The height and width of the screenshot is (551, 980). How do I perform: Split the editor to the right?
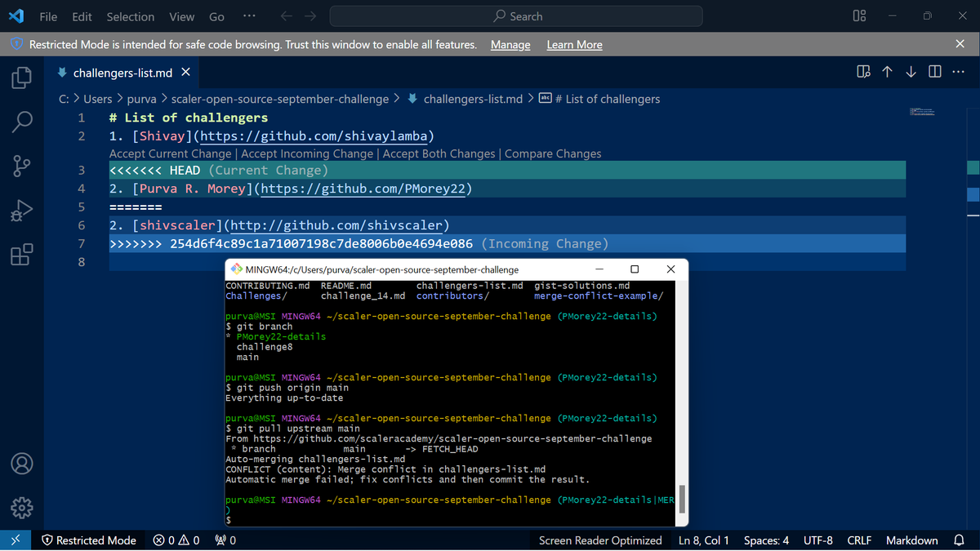[x=934, y=71]
